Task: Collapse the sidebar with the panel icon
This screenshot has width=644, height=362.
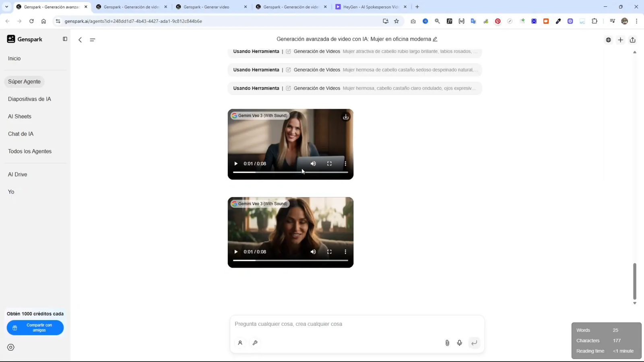Action: tap(65, 39)
